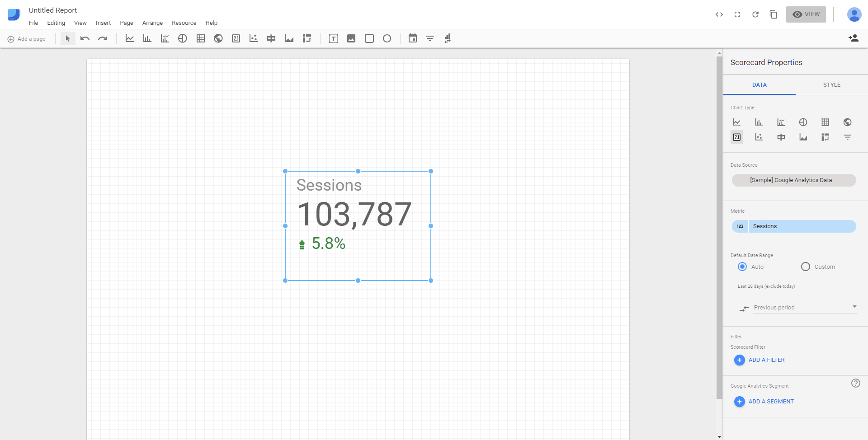This screenshot has width=868, height=440.
Task: Open the Resource menu
Action: (184, 23)
